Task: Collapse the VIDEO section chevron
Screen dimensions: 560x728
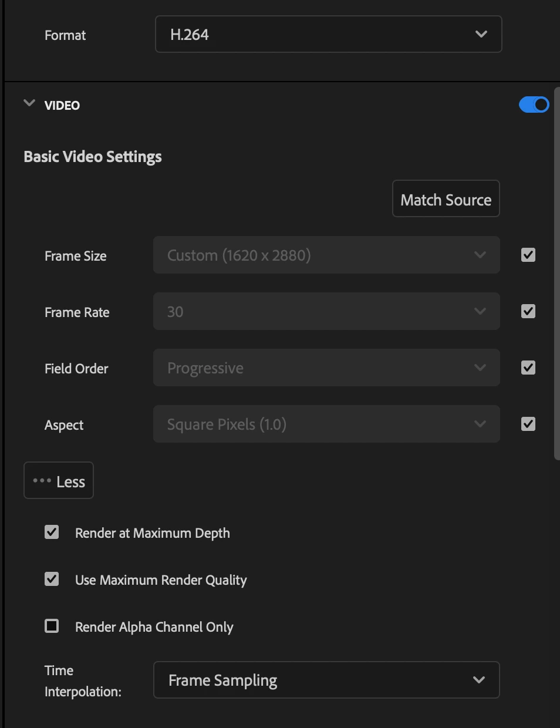Action: click(x=29, y=104)
